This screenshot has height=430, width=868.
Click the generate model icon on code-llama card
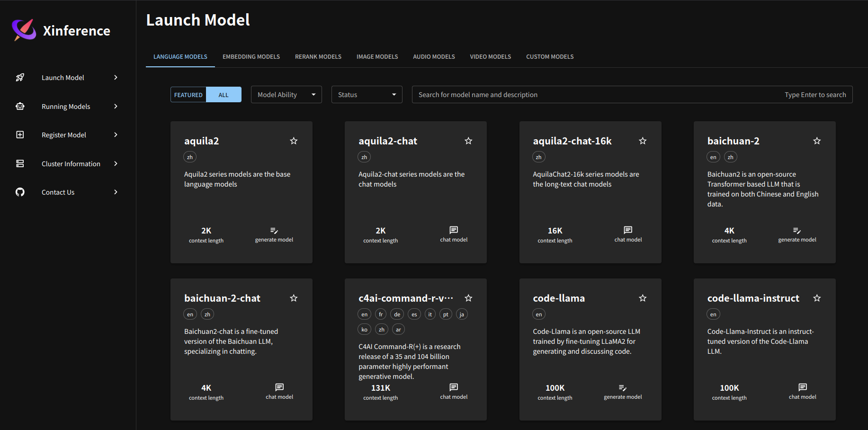(x=623, y=388)
